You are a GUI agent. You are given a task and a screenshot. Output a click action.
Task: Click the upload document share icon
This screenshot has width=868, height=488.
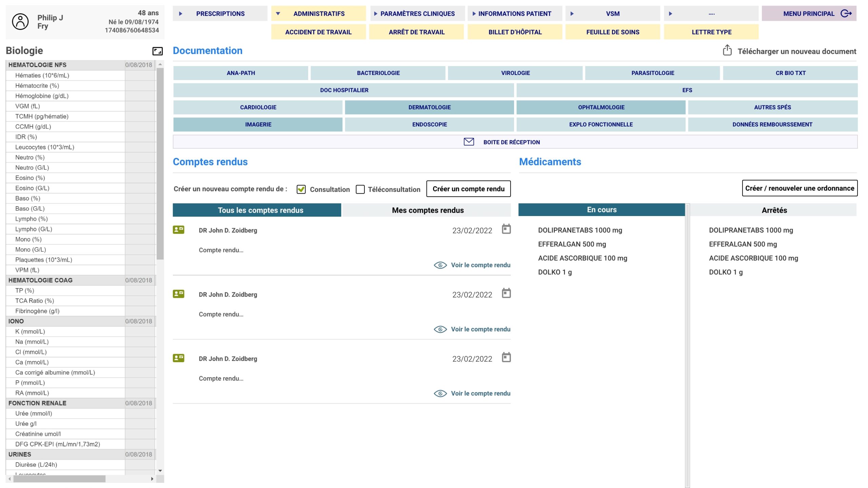tap(727, 51)
